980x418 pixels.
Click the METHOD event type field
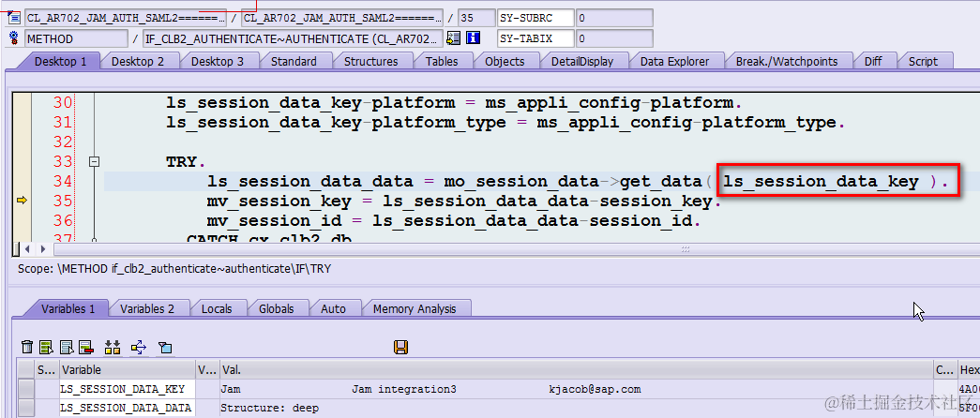[76, 38]
